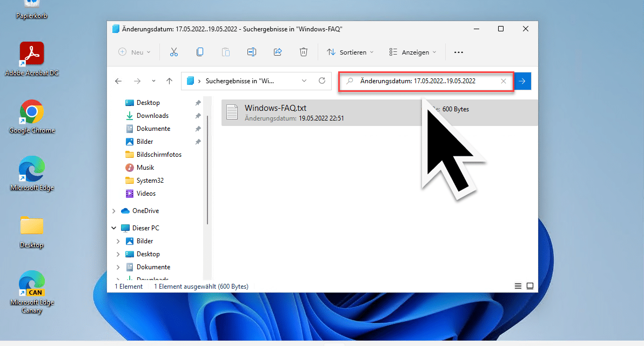Image resolution: width=644 pixels, height=346 pixels.
Task: Select Bilder in quick access
Action: (x=145, y=141)
